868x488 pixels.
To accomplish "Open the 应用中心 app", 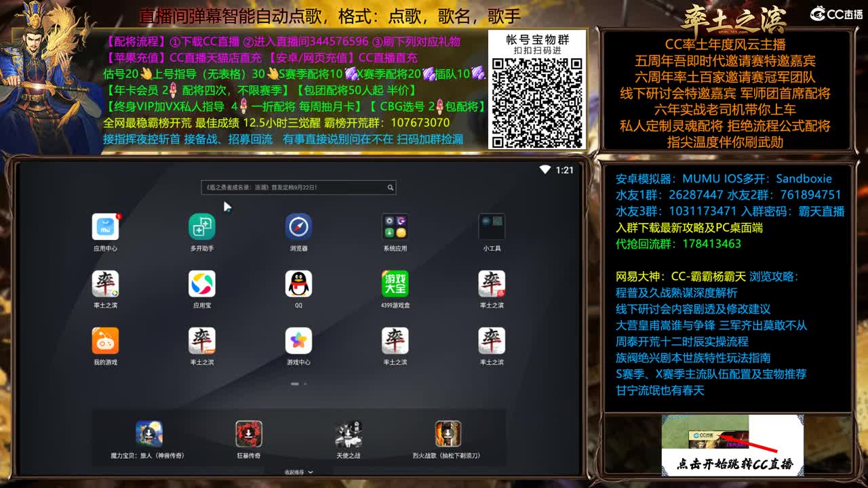I will 105,227.
